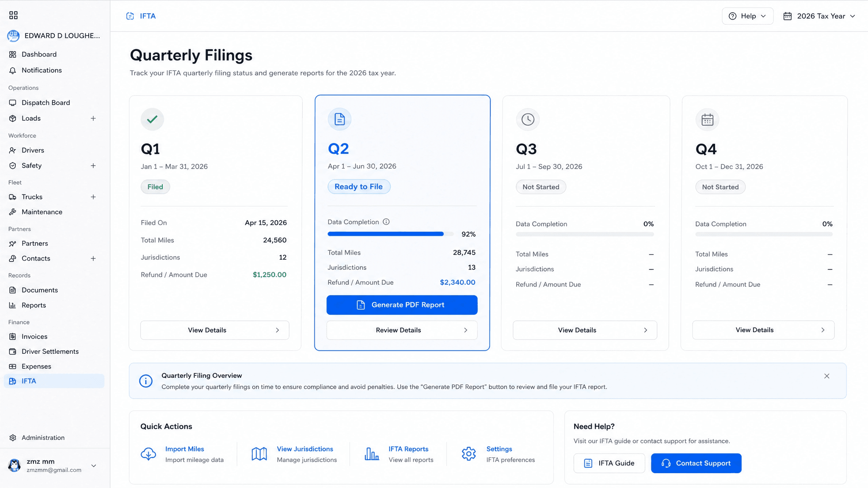Click the IFTA preferences gear icon
Viewport: 868px width, 488px height.
469,454
